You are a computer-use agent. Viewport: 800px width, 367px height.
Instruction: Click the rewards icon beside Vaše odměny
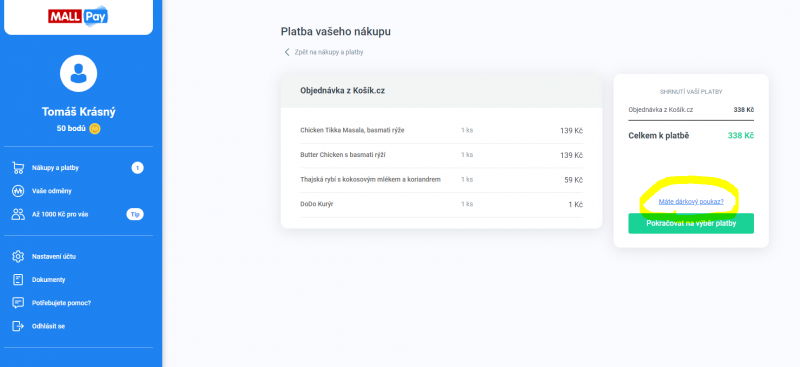[x=18, y=191]
